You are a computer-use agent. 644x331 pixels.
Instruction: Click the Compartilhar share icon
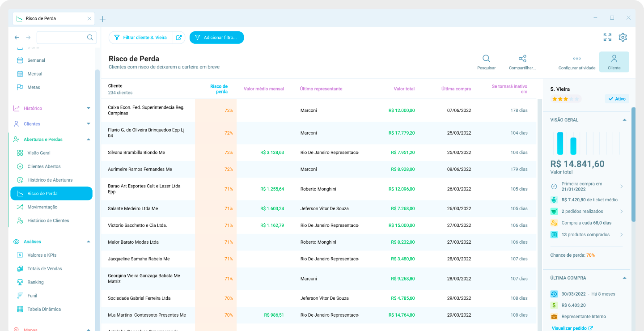522,59
